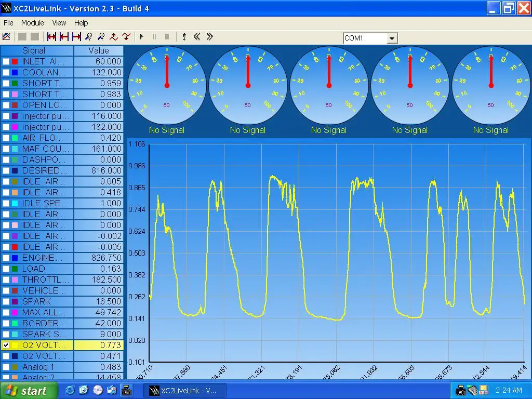Click the value 826.750 in ENGINE row
This screenshot has width=532, height=399.
[106, 258]
